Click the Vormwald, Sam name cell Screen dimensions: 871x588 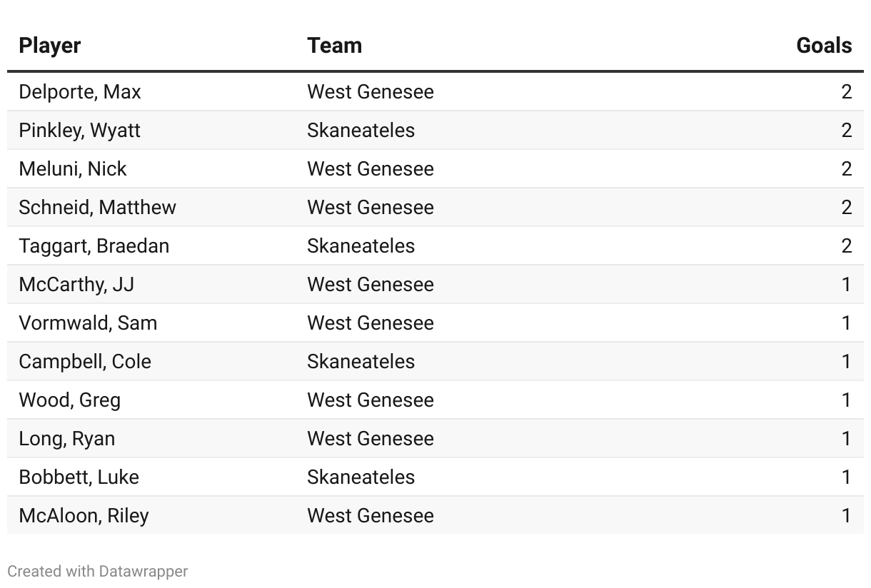pyautogui.click(x=88, y=323)
